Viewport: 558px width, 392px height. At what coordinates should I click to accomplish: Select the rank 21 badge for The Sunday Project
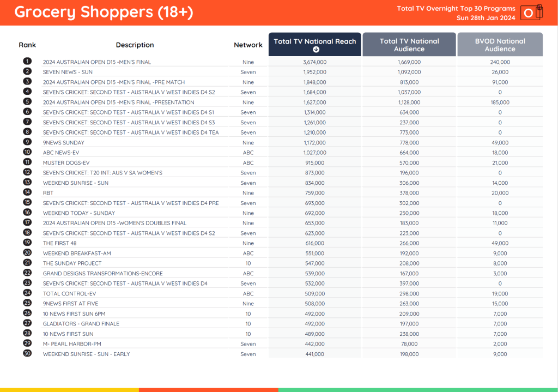pyautogui.click(x=27, y=263)
